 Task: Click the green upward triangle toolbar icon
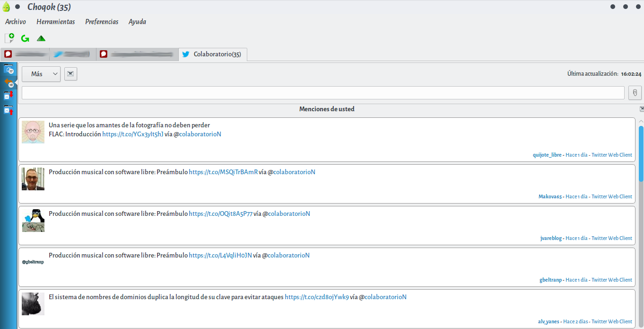[41, 38]
